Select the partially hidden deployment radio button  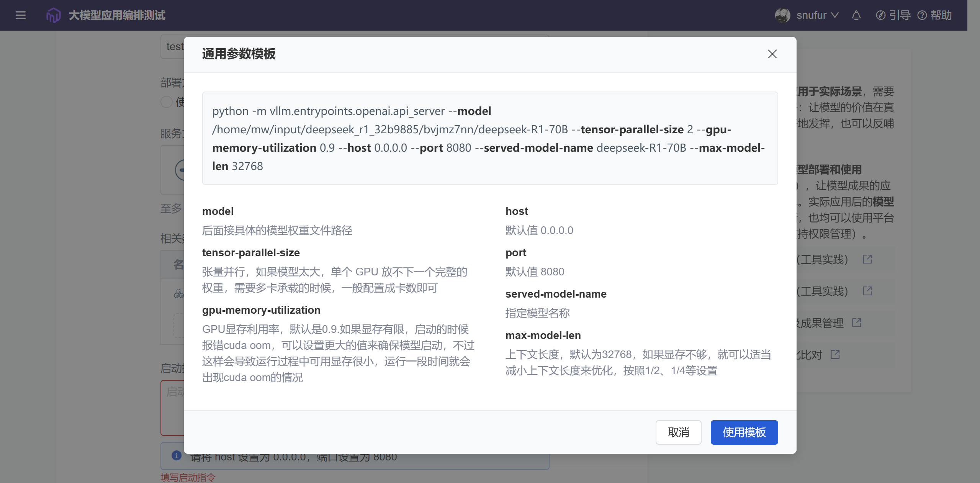(167, 102)
